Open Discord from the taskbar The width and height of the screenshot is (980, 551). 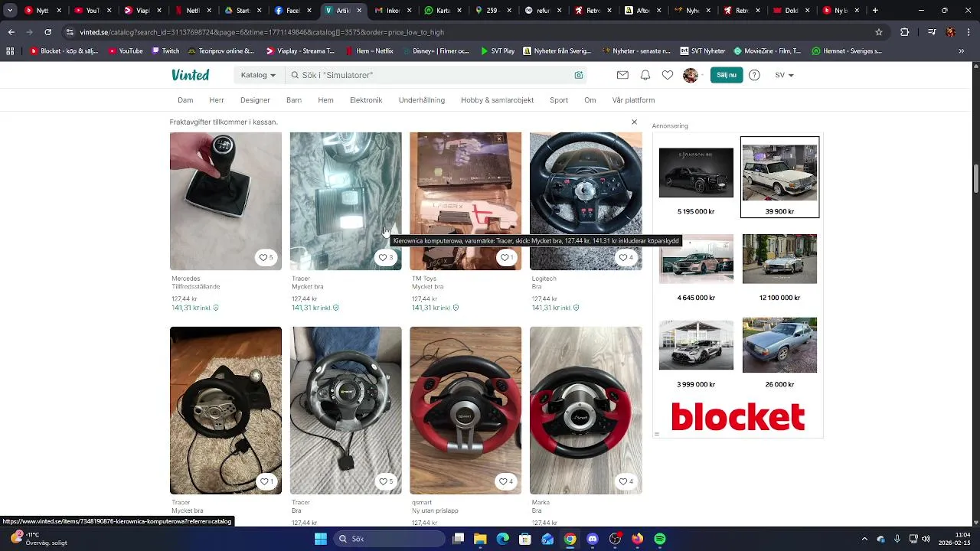click(593, 539)
